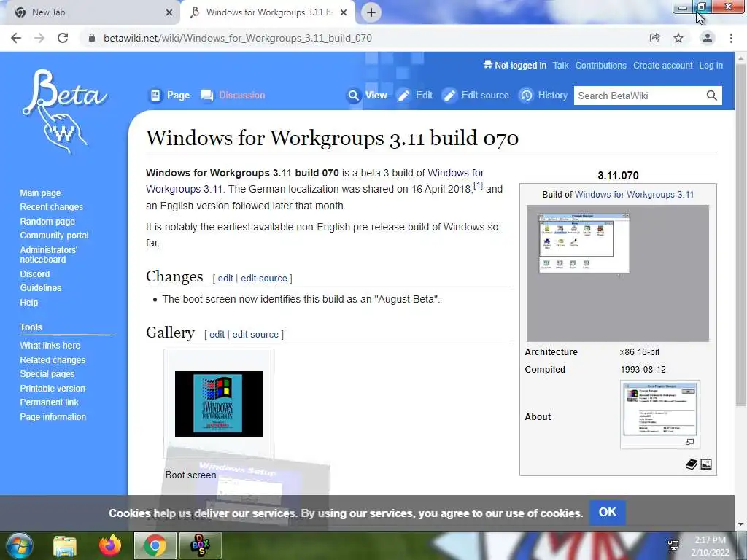Open Chrome three-dot menu
The height and width of the screenshot is (560, 747).
[x=731, y=38]
